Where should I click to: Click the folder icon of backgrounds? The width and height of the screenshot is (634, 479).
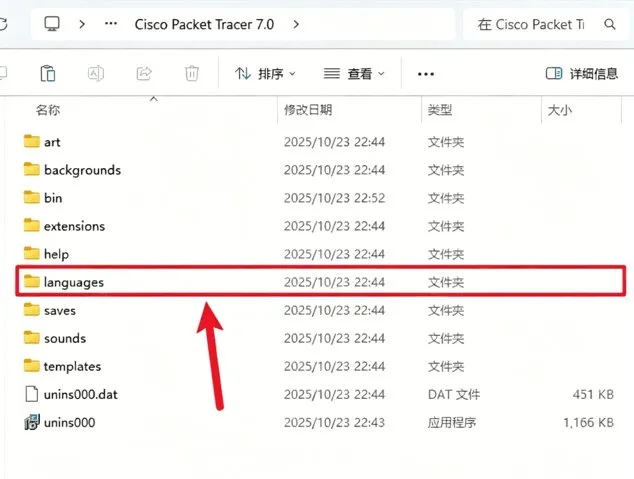[32, 169]
